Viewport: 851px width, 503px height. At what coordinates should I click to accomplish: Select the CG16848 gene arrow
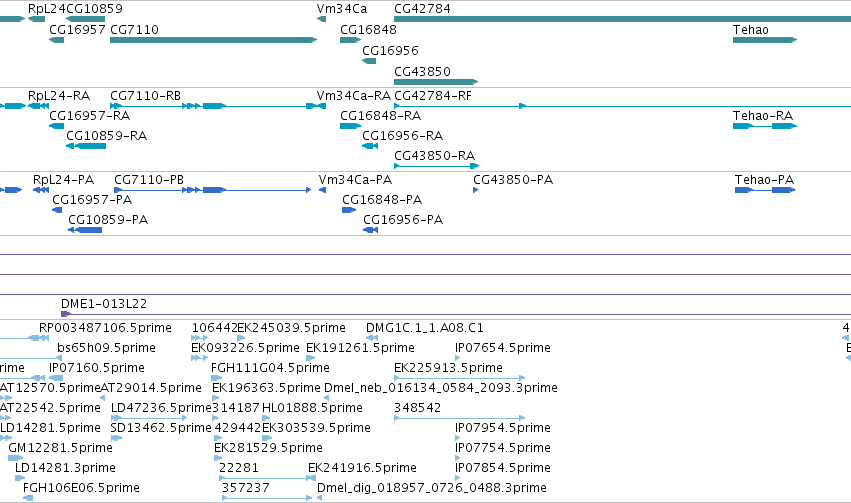pos(351,40)
